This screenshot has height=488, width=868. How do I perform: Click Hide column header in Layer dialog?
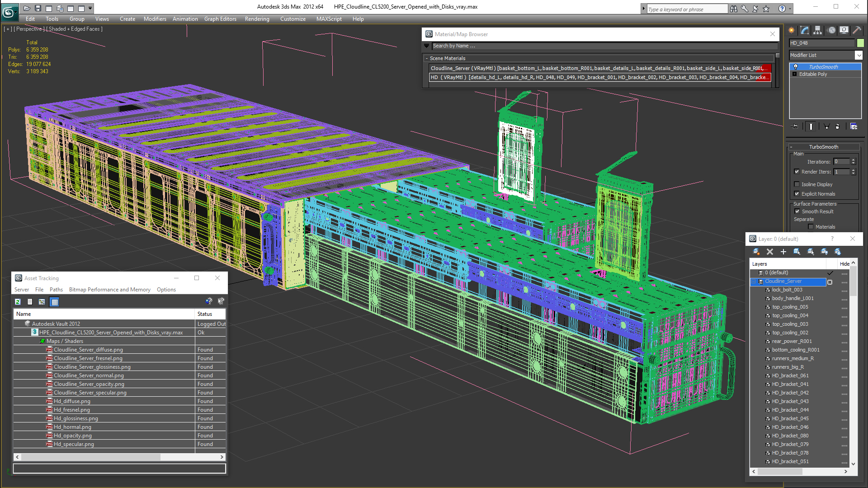[844, 264]
